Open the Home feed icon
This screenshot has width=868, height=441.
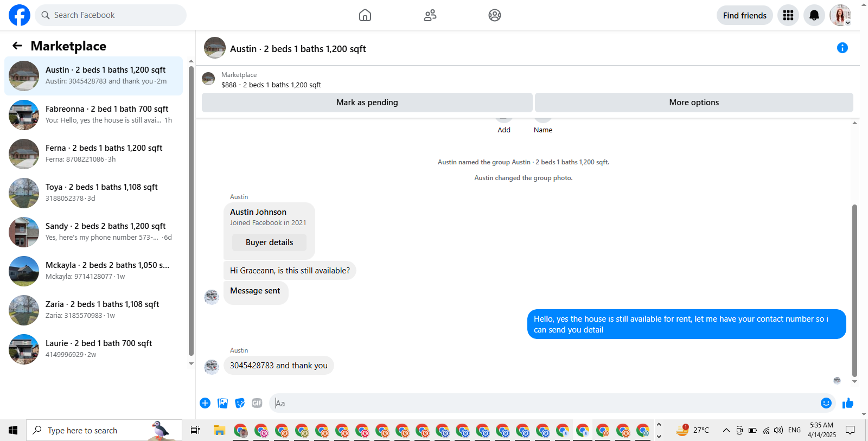(x=365, y=15)
